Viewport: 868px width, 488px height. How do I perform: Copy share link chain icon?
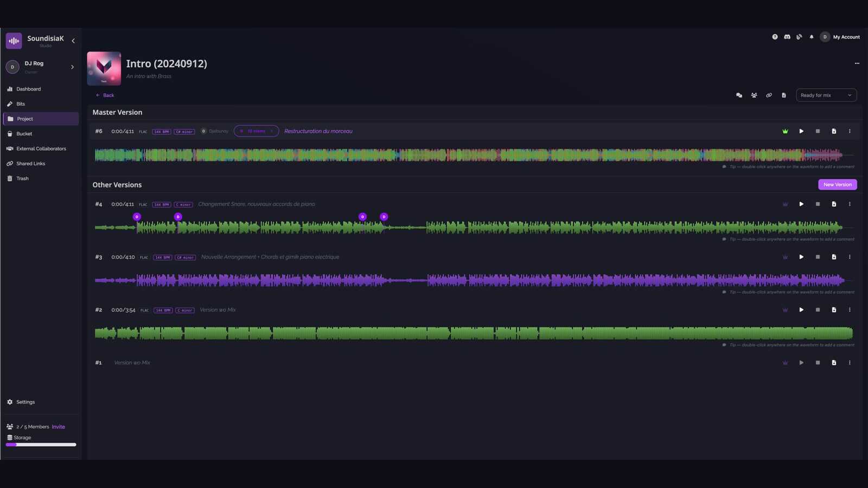(x=769, y=95)
